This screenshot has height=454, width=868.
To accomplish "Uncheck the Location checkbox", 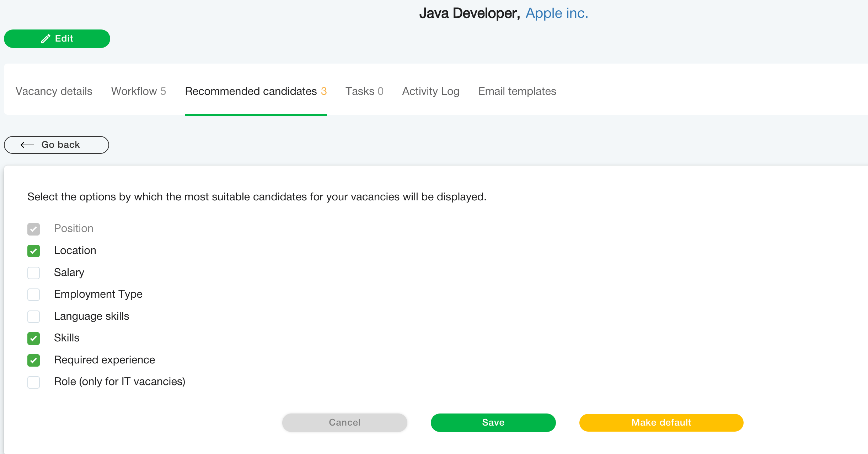I will (x=33, y=251).
